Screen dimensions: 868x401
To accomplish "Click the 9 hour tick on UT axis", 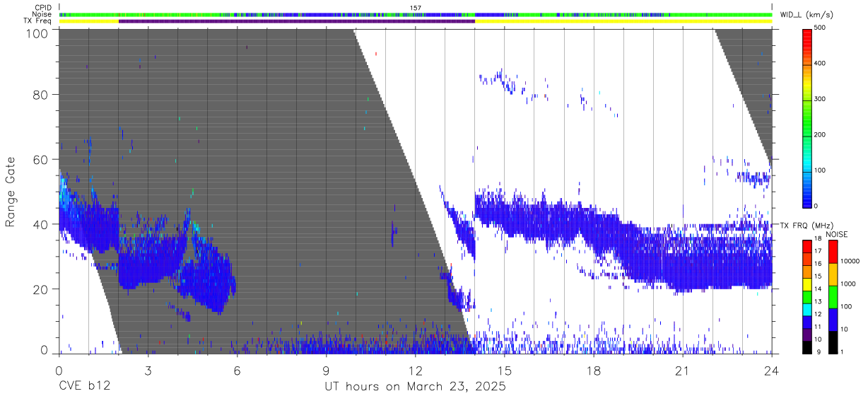I will tap(326, 371).
